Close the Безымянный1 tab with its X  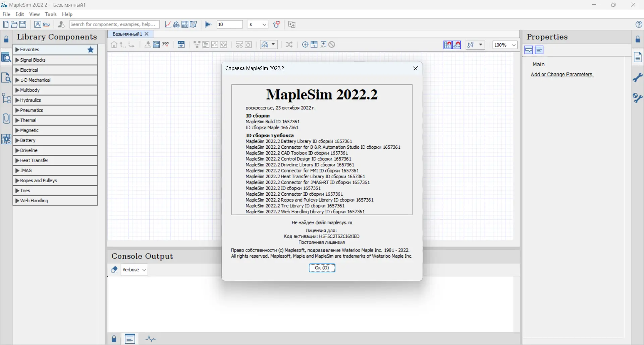point(147,34)
